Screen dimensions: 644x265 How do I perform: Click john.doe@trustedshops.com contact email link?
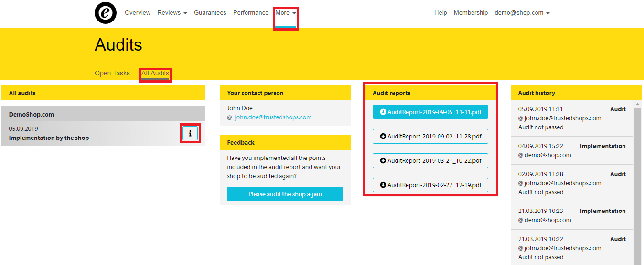coord(273,117)
